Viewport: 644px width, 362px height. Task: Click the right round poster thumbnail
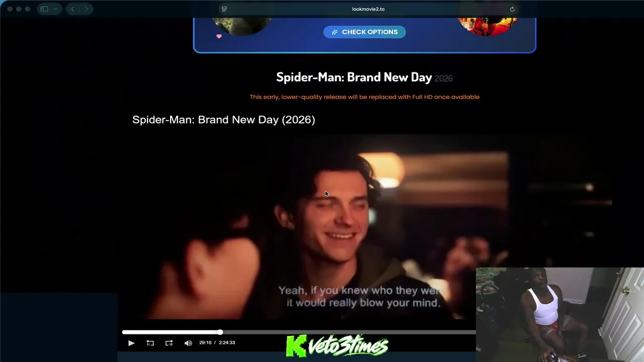click(x=488, y=26)
